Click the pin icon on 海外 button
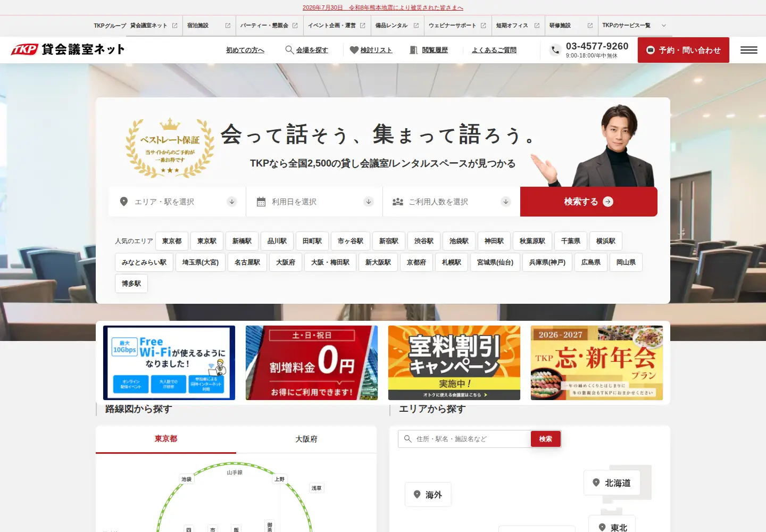The width and height of the screenshot is (766, 532). click(x=417, y=494)
